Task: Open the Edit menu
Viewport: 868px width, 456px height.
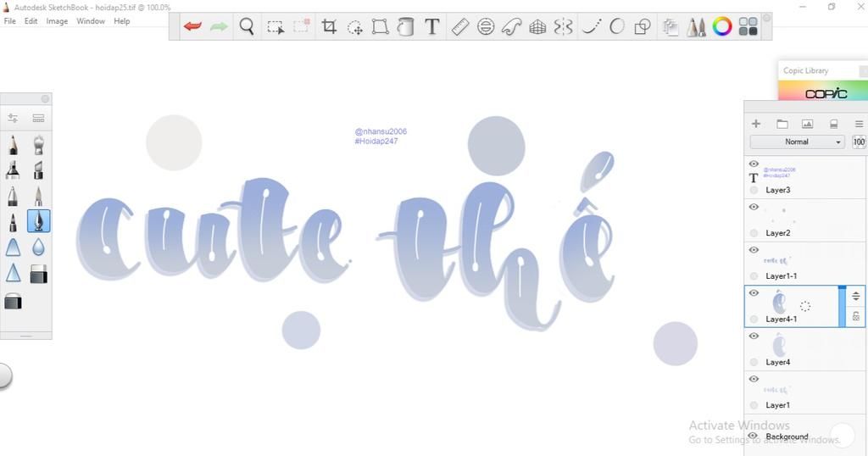Action: pos(31,21)
